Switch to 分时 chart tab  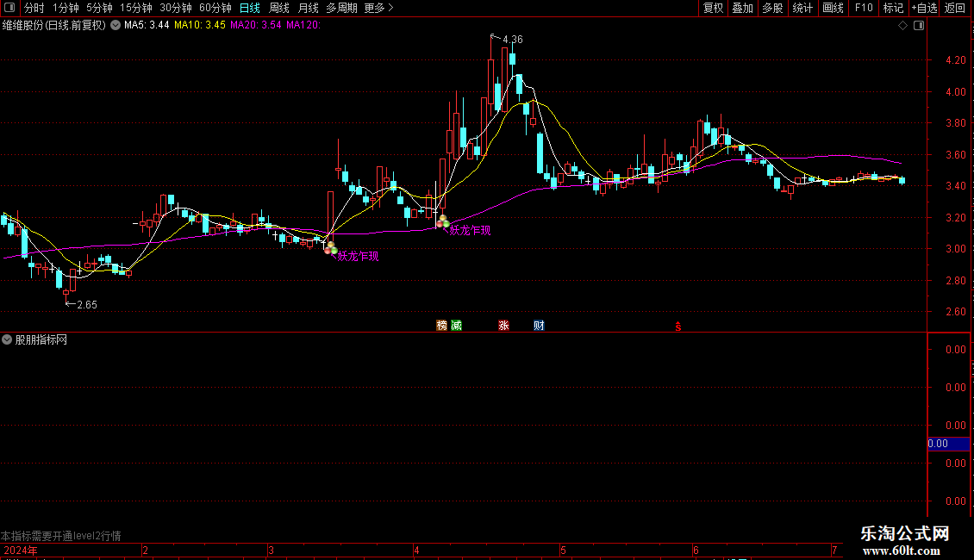pos(34,8)
